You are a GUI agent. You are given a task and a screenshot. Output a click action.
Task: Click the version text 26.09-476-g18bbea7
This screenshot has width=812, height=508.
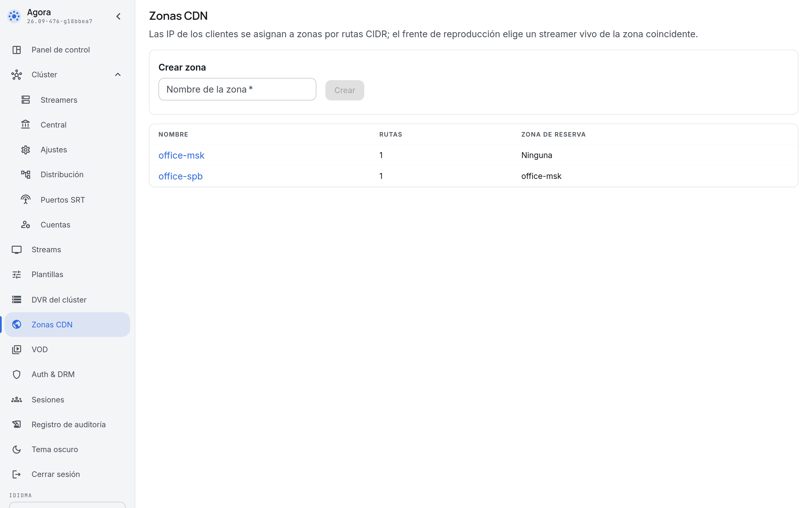(60, 21)
